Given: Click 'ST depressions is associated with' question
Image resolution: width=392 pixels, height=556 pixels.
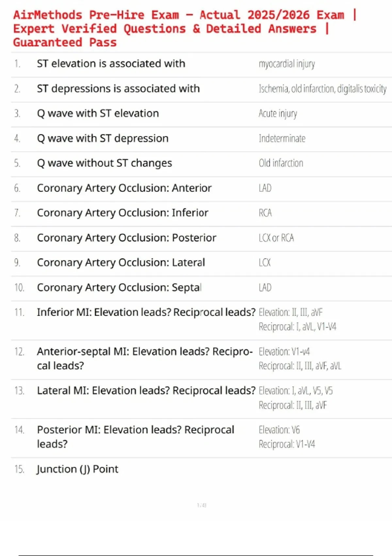Looking at the screenshot, I should 118,89.
